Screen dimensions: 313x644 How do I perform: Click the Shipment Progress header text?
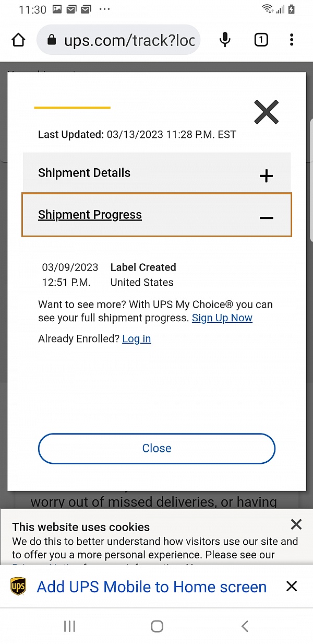click(x=90, y=215)
